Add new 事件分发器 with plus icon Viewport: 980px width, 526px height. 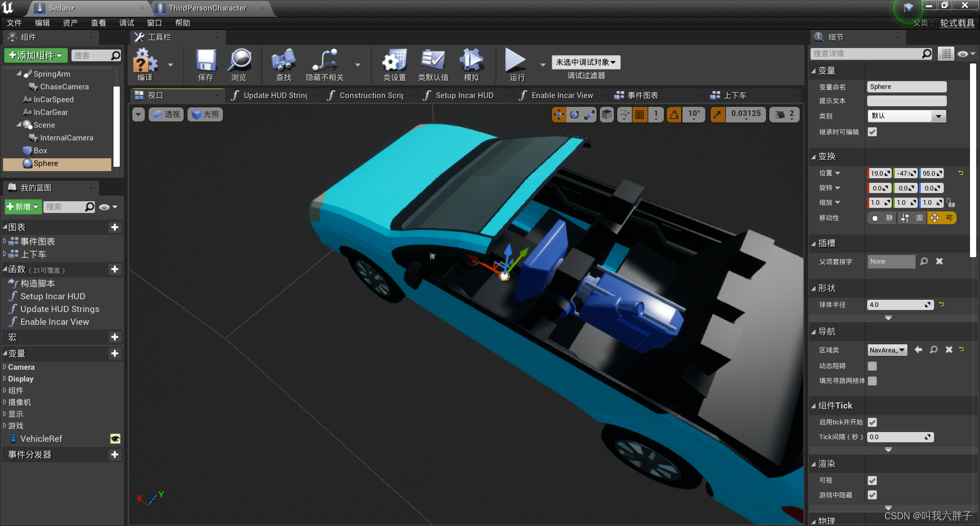(115, 455)
